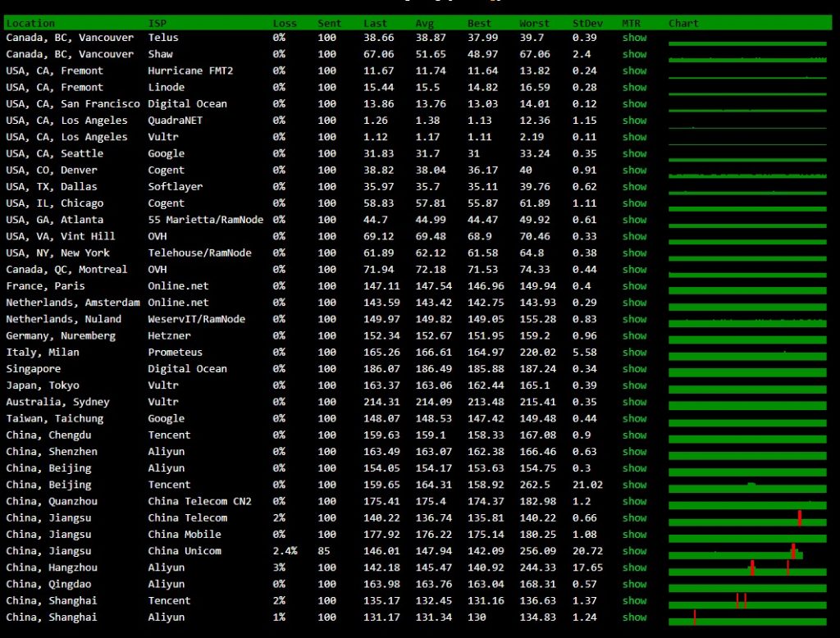Show MTR for China Telecom Jiangsu
The height and width of the screenshot is (638, 840).
634,518
